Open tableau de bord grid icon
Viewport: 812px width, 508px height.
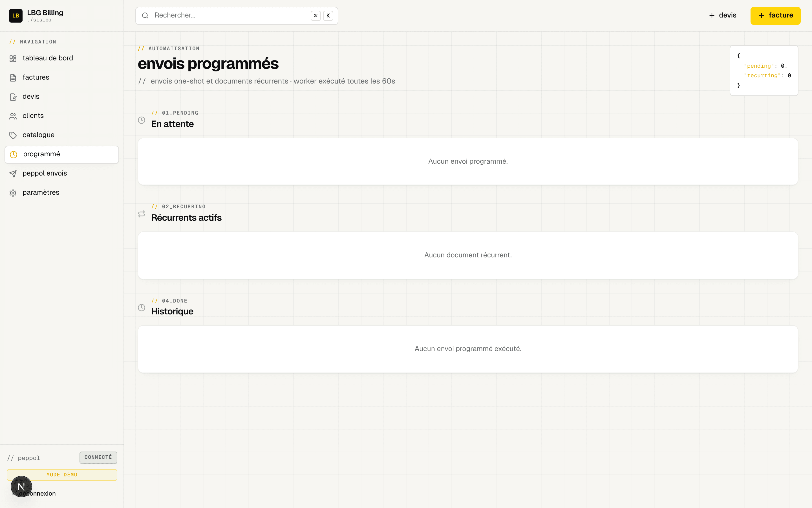tap(13, 58)
